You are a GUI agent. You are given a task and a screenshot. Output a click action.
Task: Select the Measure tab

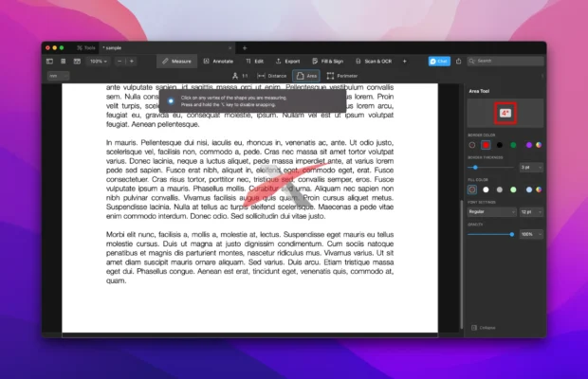(x=176, y=61)
